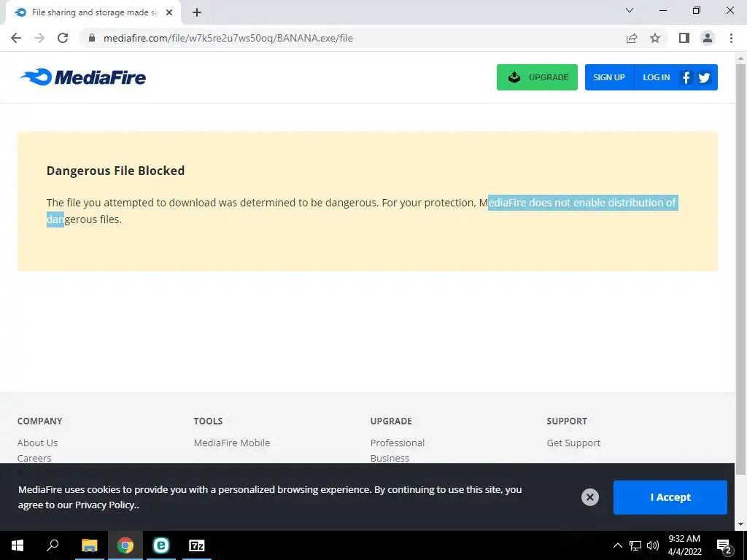Screen dimensions: 747x560
Task: Bookmark this tab with the star
Action: [x=655, y=38]
